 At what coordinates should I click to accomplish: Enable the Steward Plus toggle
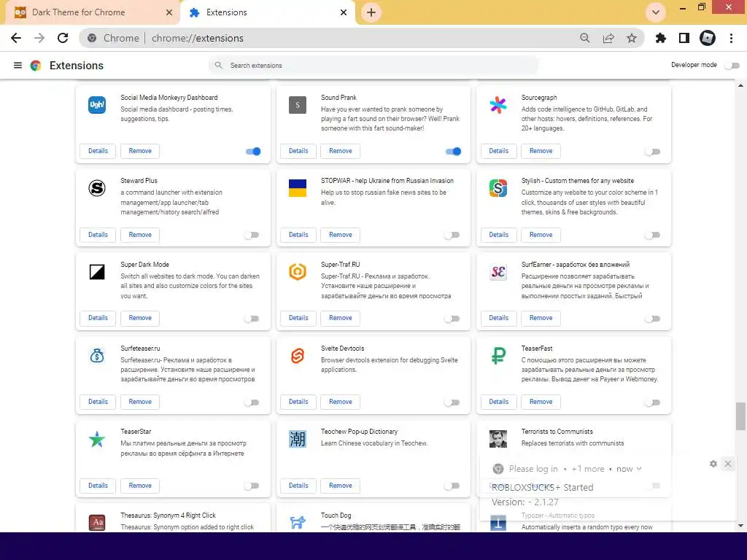[x=252, y=235]
